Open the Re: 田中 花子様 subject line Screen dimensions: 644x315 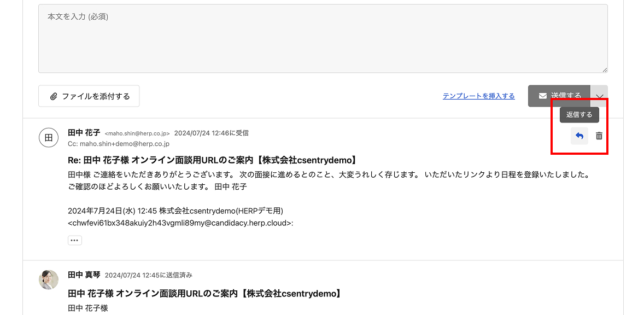click(x=212, y=160)
